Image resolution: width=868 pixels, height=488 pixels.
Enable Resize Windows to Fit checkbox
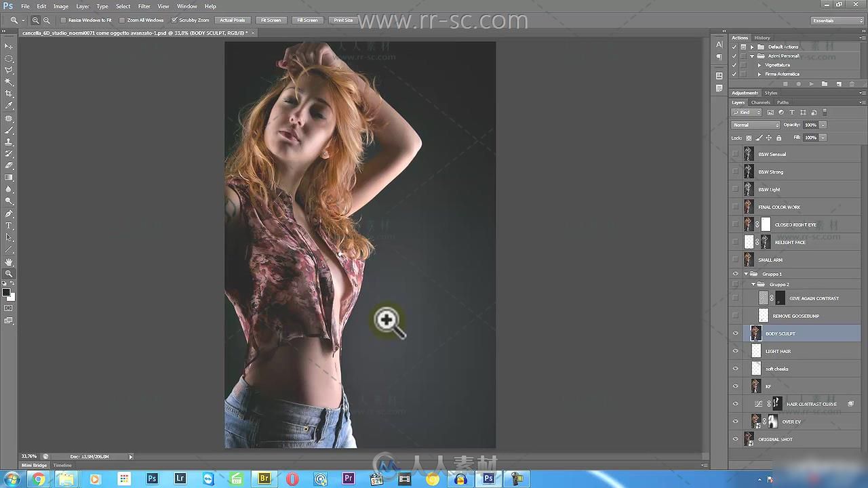[x=64, y=20]
